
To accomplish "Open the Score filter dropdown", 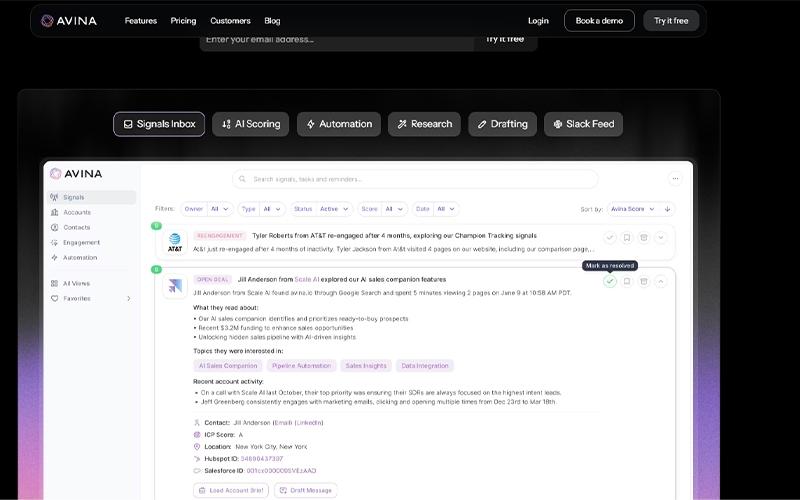I will click(382, 209).
